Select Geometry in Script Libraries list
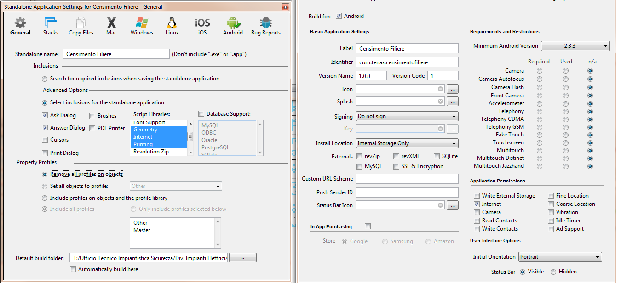This screenshot has height=283, width=644. (159, 130)
